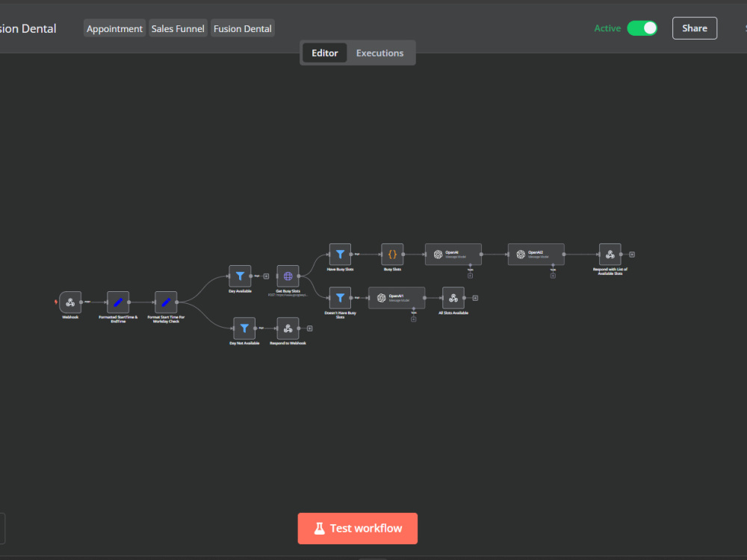Open the Busy Slots code node
Screen dimensions: 747x560
[392, 255]
